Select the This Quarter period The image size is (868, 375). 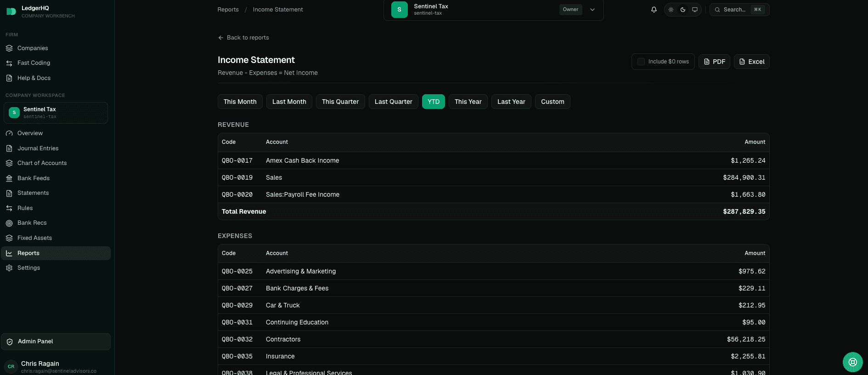pyautogui.click(x=340, y=102)
